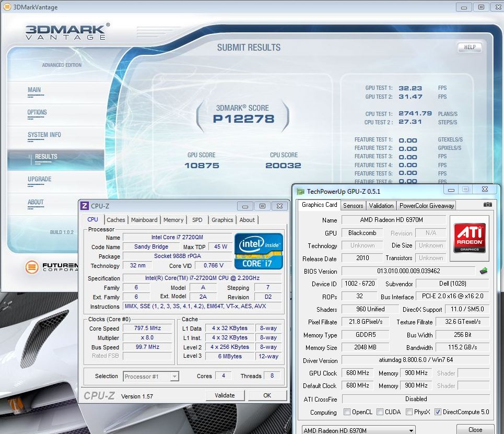This screenshot has width=504, height=434.
Task: Open the AMD Radeon HD 6970M card dropdown
Action: [x=358, y=430]
